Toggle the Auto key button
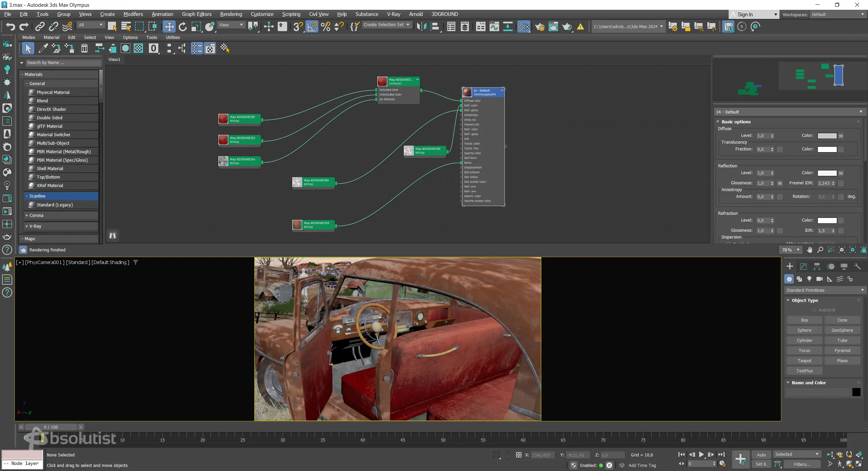The image size is (868, 471). coord(761,455)
